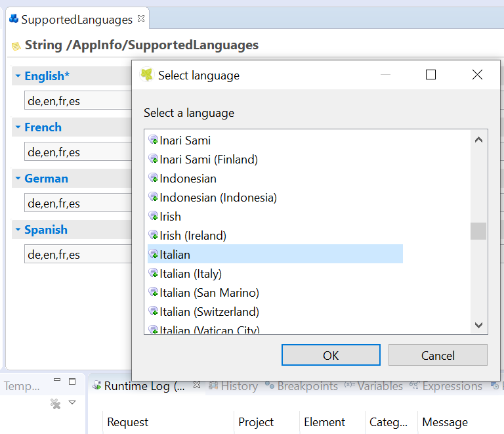Close the Runtime Log tab
504x434 pixels.
(197, 385)
